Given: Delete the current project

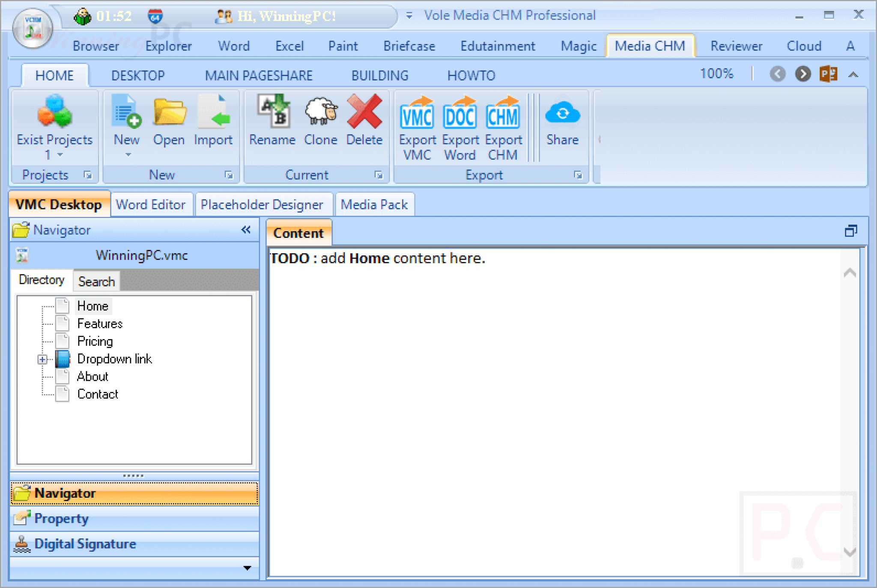Looking at the screenshot, I should pyautogui.click(x=364, y=121).
